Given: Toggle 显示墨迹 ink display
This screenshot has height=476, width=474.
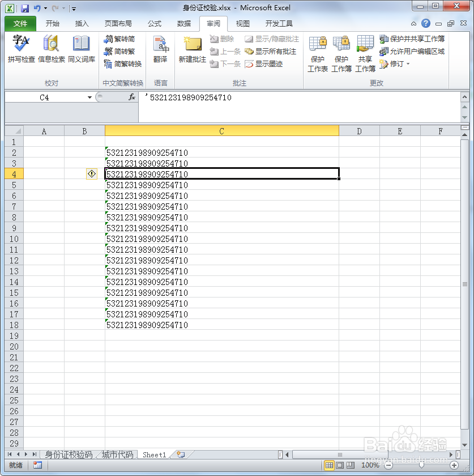Looking at the screenshot, I should 264,63.
